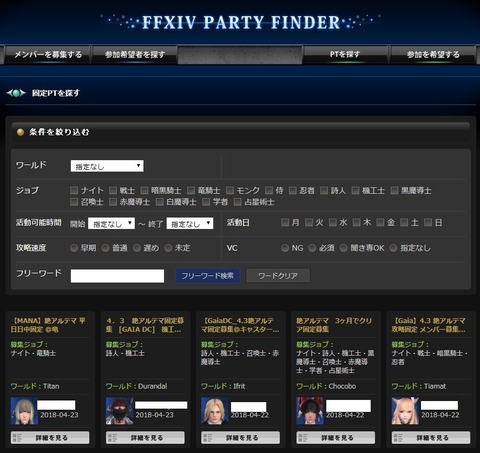Select the VC 聞き専OK radio button
Viewport: 480px width, 453px height.
[x=343, y=248]
